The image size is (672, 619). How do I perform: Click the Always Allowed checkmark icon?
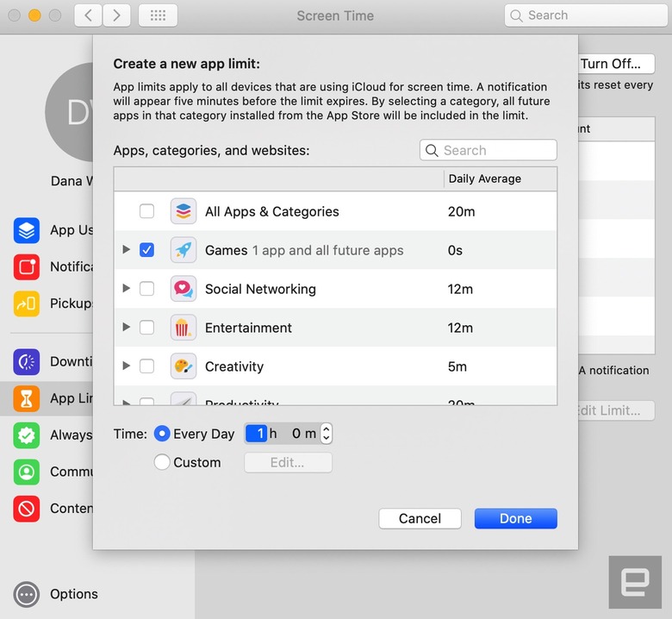pos(27,435)
